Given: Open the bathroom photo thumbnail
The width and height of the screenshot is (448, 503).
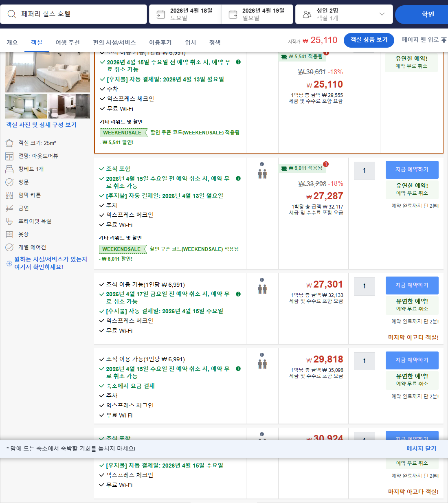Looking at the screenshot, I should tap(69, 106).
